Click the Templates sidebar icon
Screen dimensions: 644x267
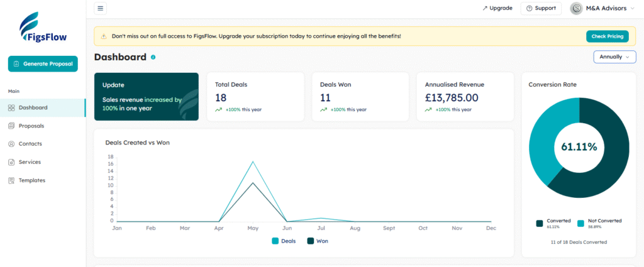click(11, 180)
